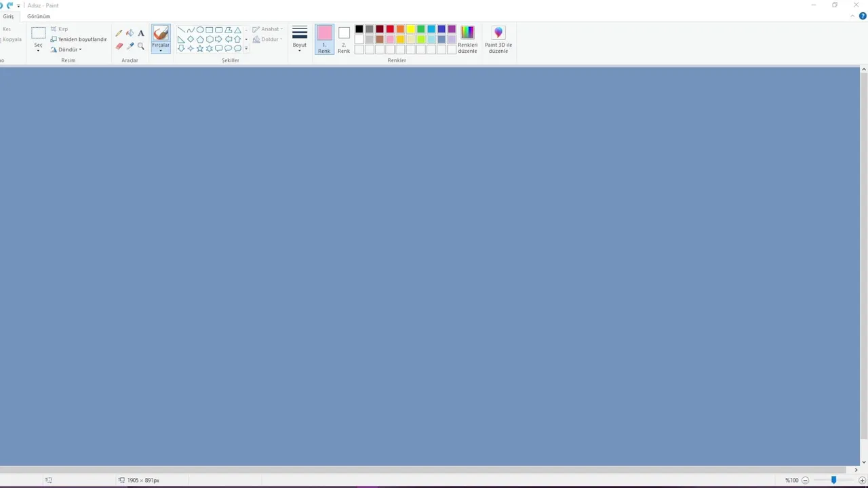Viewport: 868px width, 488px height.
Task: Choose the Four-point star shape
Action: pyautogui.click(x=191, y=48)
